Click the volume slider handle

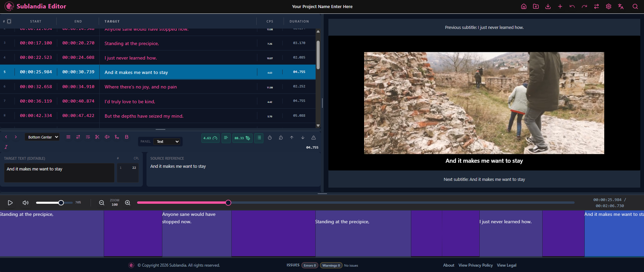tap(61, 203)
